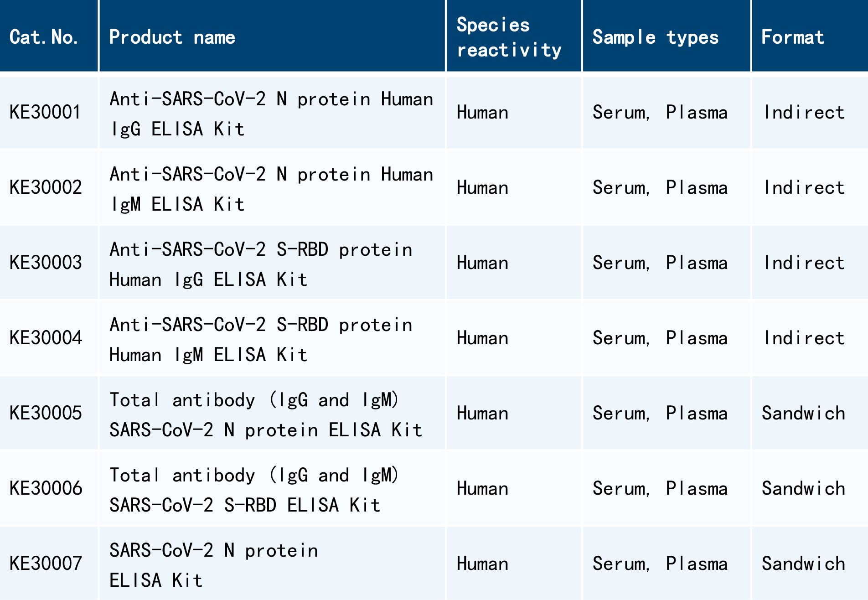Open S-RBD protein Human IgG ELISA Kit
Screen dimensions: 868x600
pos(261,264)
